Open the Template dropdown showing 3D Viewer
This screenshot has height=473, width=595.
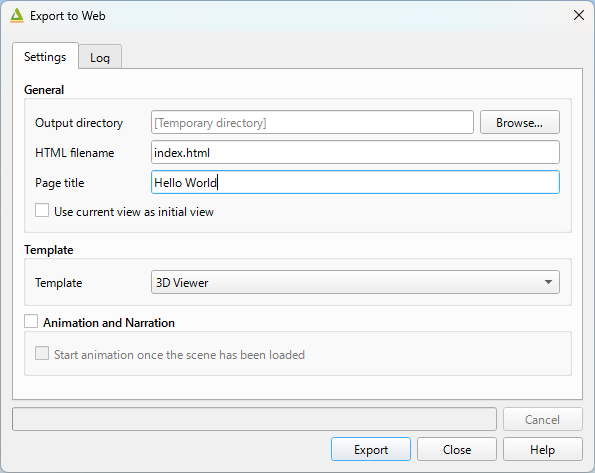355,282
